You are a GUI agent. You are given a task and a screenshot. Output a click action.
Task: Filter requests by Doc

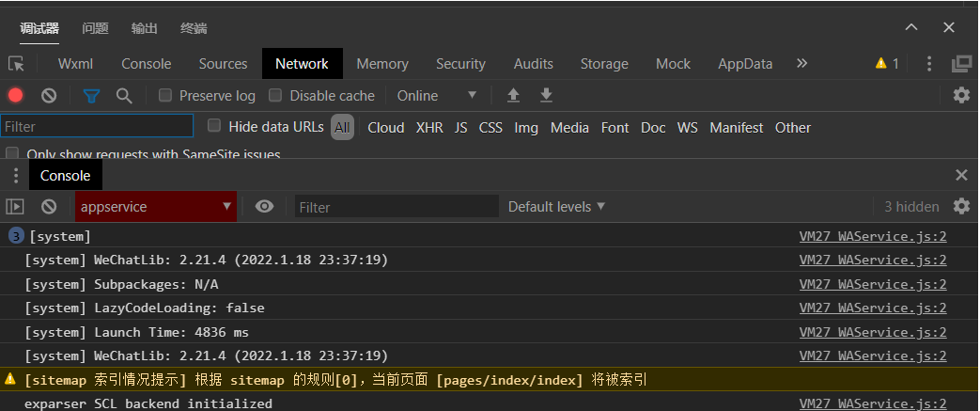[x=653, y=128]
